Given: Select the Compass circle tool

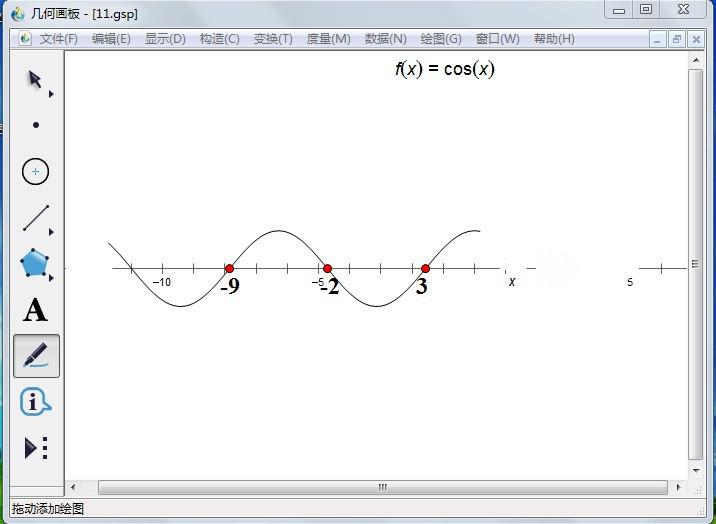Looking at the screenshot, I should [35, 171].
